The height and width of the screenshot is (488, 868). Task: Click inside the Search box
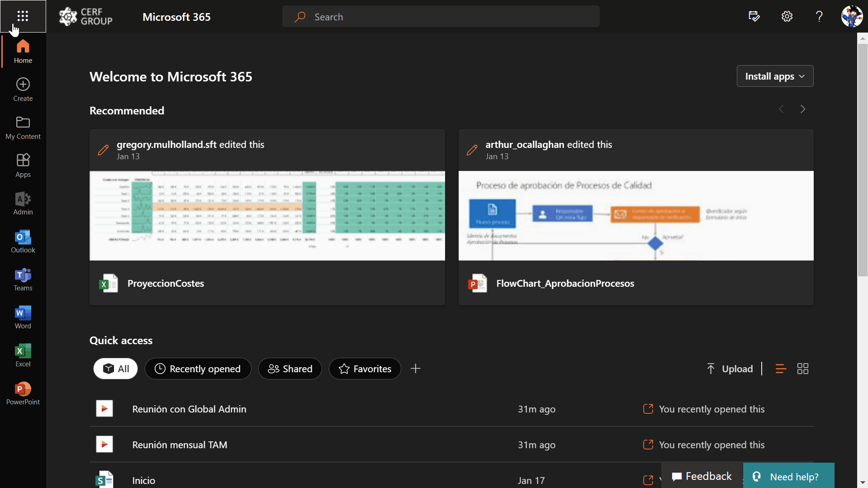[x=441, y=17]
